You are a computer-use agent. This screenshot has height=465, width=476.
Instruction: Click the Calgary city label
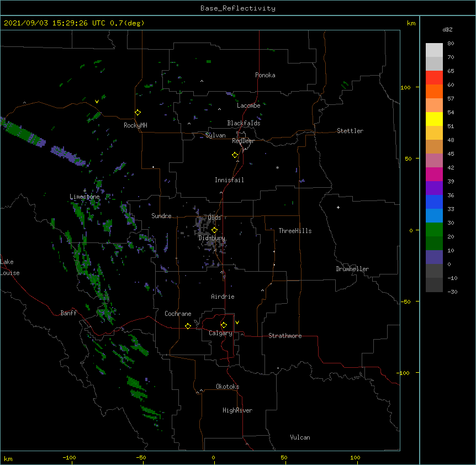pyautogui.click(x=220, y=333)
